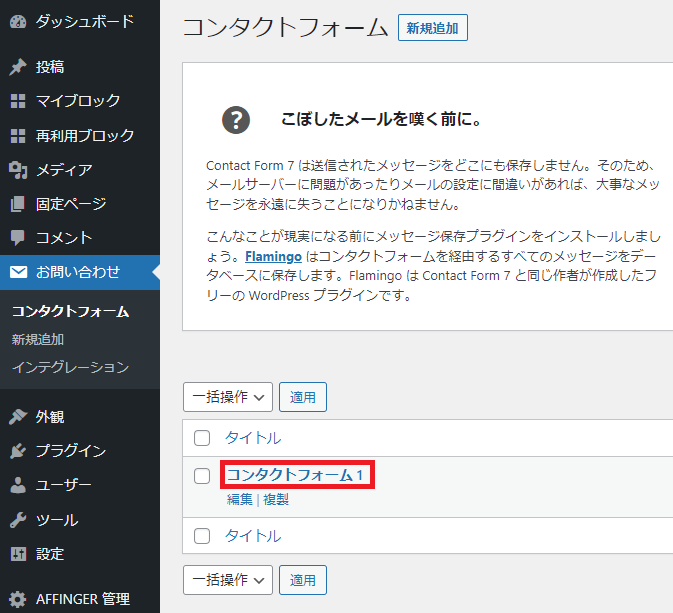The image size is (673, 613).
Task: Click bottom 適用 apply button
Action: 303,580
